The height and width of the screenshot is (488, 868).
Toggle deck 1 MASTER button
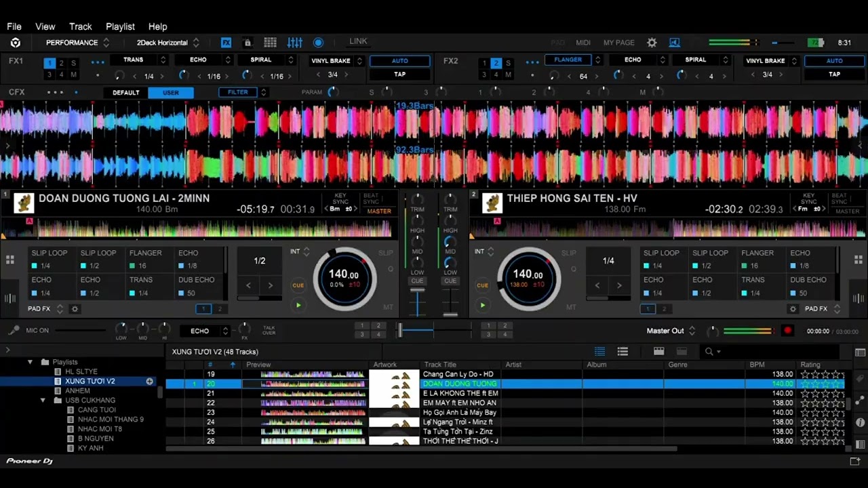click(x=379, y=211)
